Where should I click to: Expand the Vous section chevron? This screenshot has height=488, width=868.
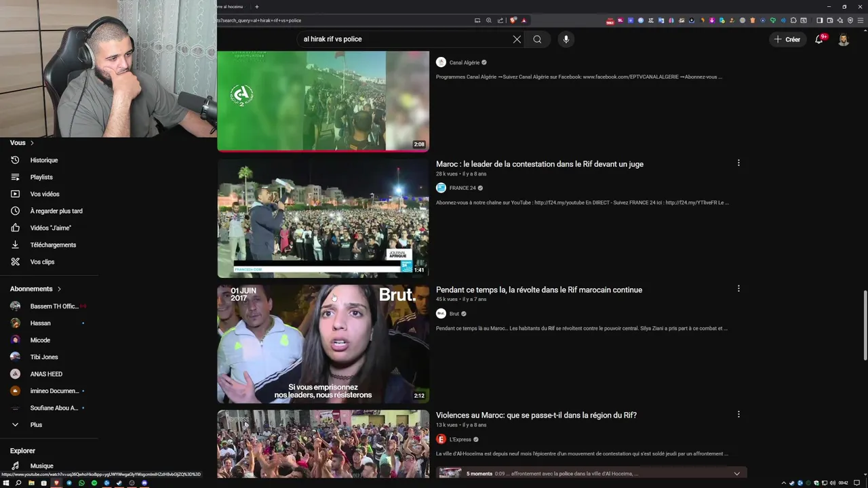pyautogui.click(x=32, y=143)
